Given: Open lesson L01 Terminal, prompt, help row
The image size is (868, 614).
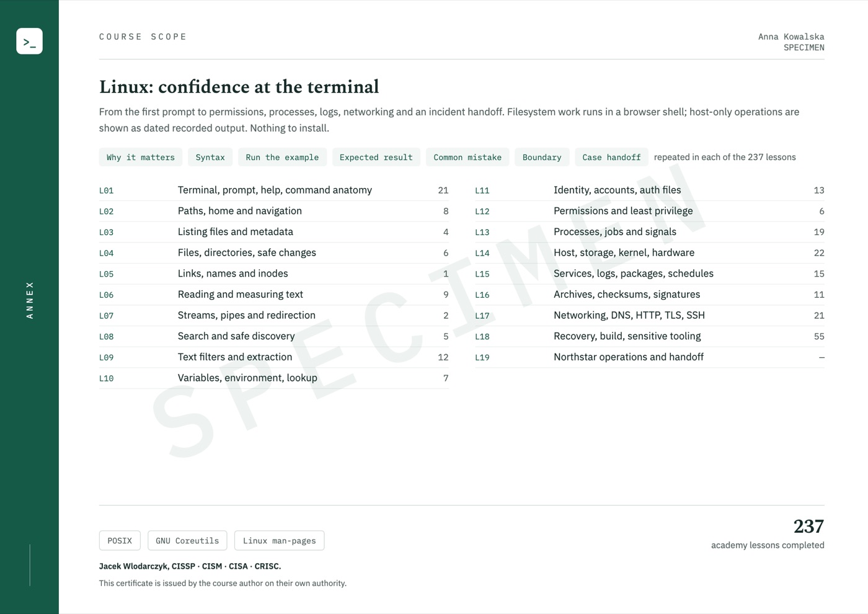Looking at the screenshot, I should point(274,190).
